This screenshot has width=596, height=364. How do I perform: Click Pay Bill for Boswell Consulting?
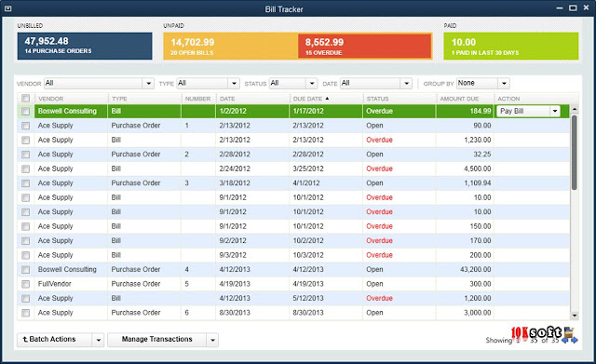(523, 111)
